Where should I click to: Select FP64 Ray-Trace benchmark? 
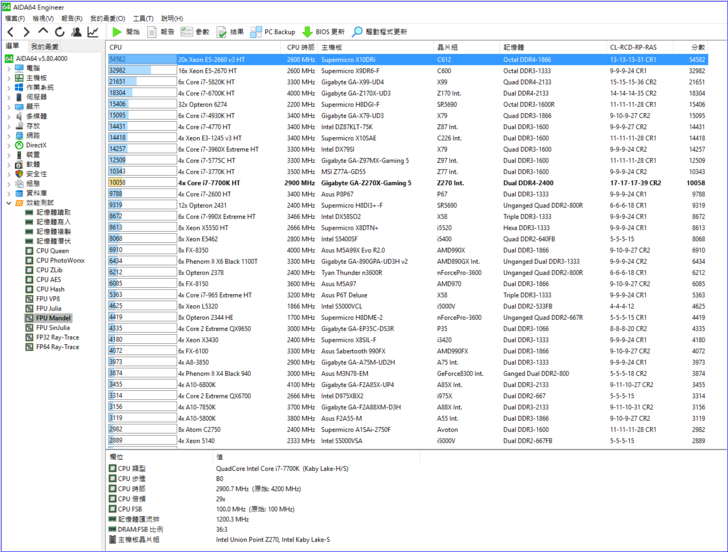(x=58, y=346)
